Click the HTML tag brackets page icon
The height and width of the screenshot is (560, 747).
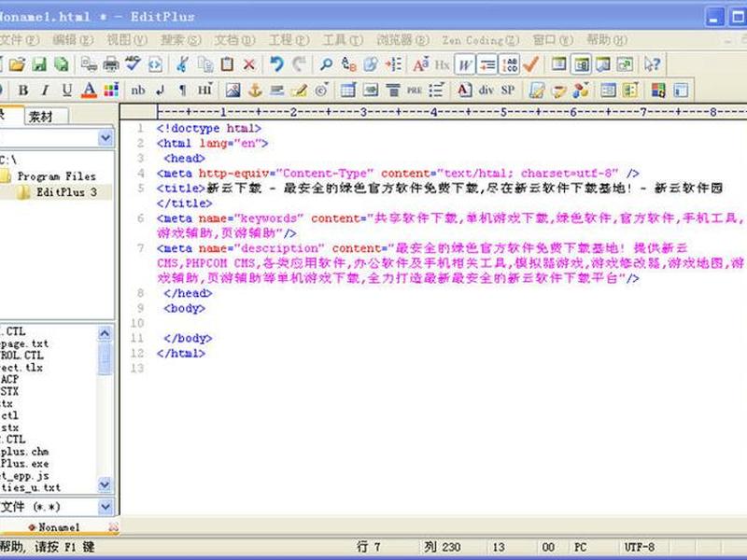(x=155, y=64)
